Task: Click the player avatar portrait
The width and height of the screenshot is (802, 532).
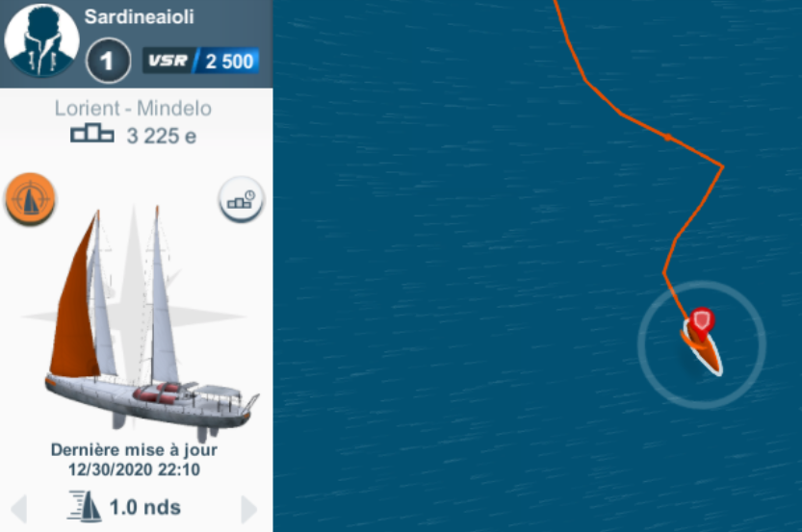Action: click(x=42, y=40)
